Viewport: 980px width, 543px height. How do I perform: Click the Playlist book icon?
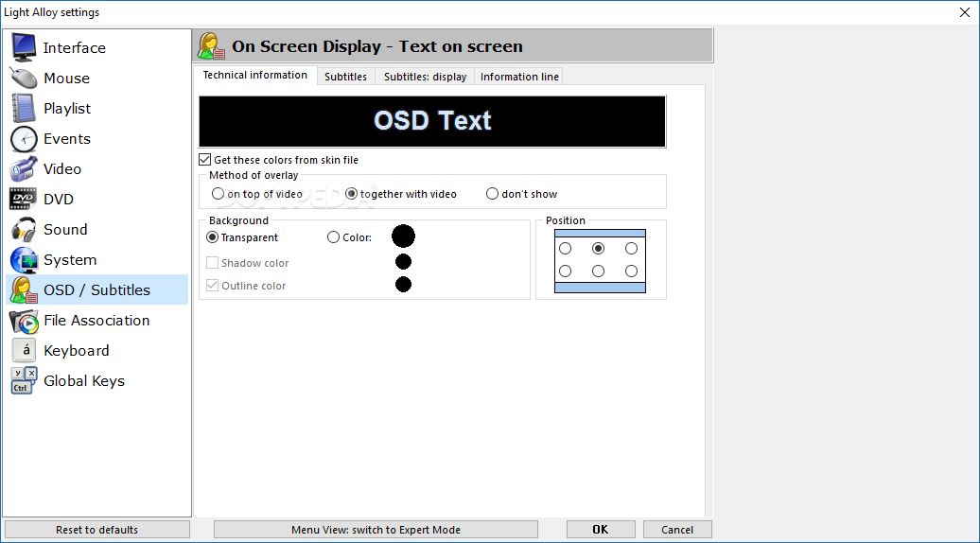tap(24, 108)
